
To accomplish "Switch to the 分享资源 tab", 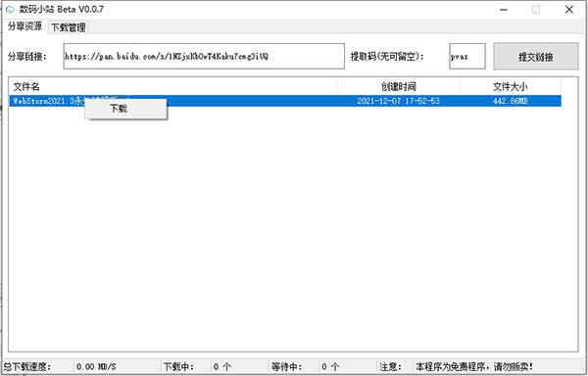I will (25, 26).
